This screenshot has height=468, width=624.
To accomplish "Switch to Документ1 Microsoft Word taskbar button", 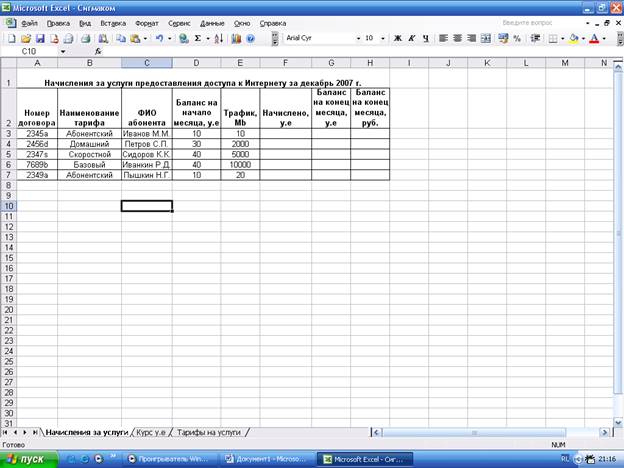I will click(268, 459).
